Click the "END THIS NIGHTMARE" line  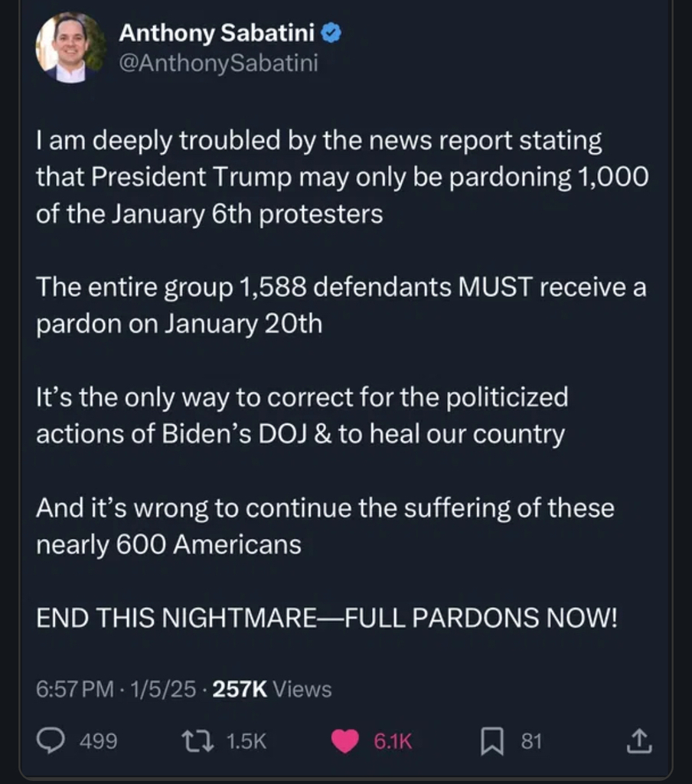(326, 619)
